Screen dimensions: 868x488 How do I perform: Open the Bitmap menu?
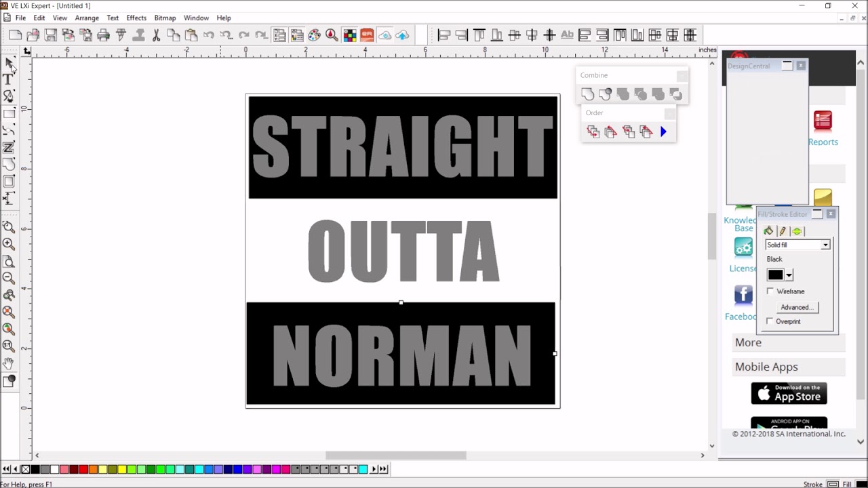pos(165,18)
